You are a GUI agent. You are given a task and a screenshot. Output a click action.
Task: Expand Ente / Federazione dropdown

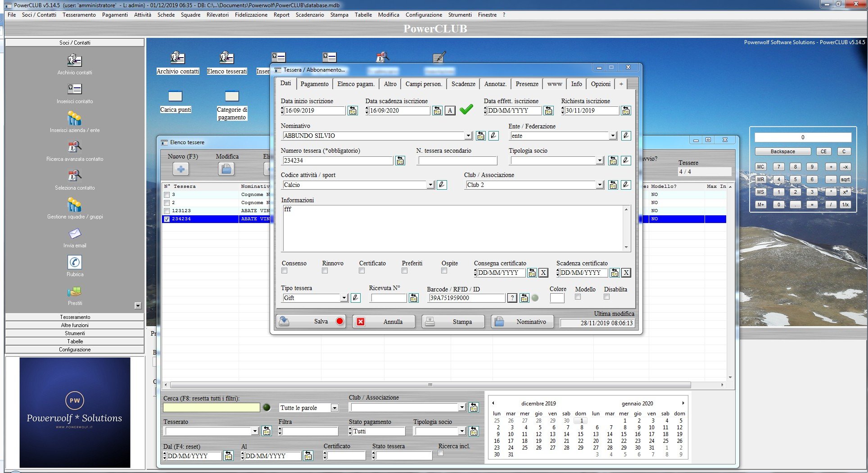click(x=612, y=136)
